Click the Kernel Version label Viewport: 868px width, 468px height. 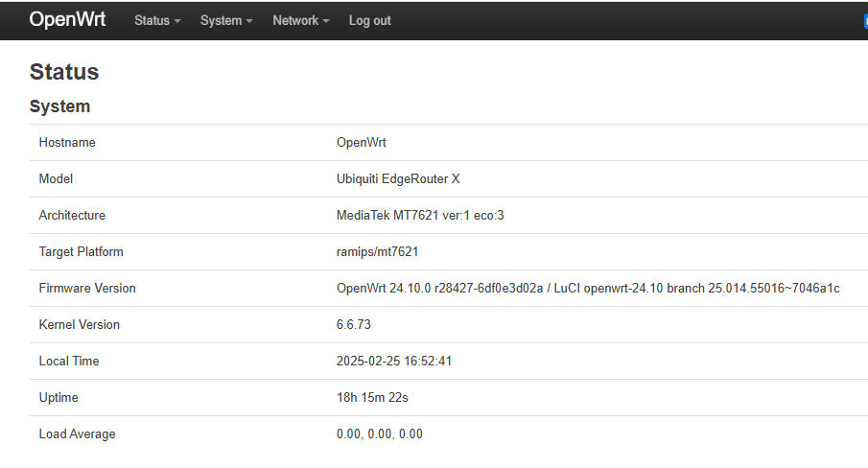point(80,325)
